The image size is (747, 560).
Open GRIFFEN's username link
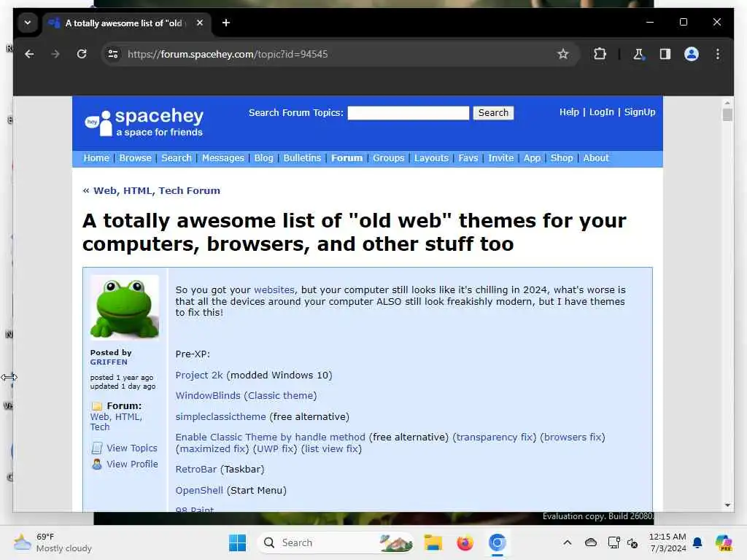[109, 362]
